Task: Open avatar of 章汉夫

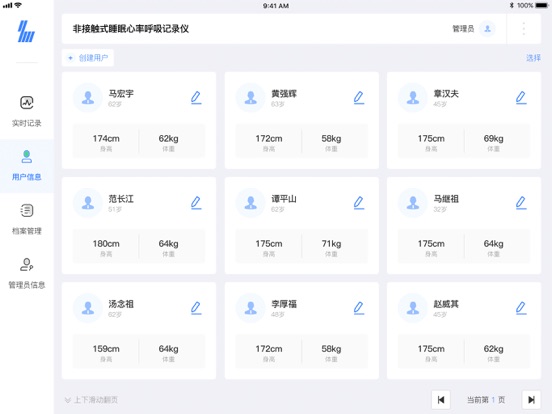Action: [413, 98]
